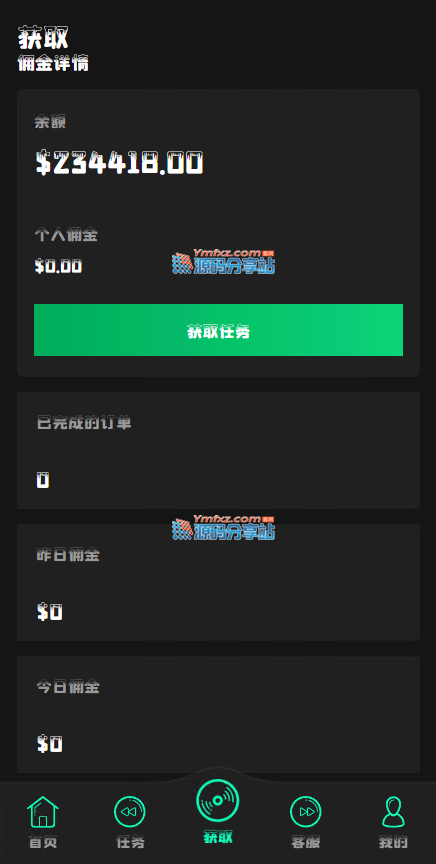Select the 获取 label in bottom navigation
The image size is (436, 864).
point(218,837)
